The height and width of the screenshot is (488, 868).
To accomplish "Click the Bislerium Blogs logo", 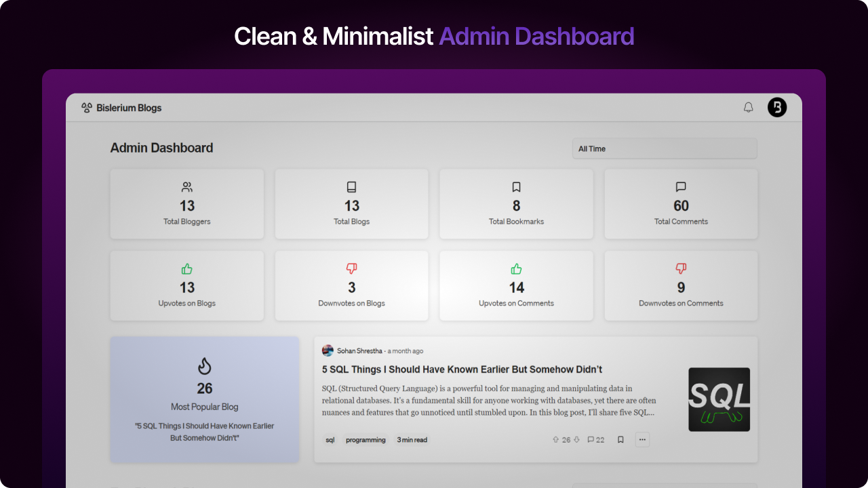I will pos(121,108).
